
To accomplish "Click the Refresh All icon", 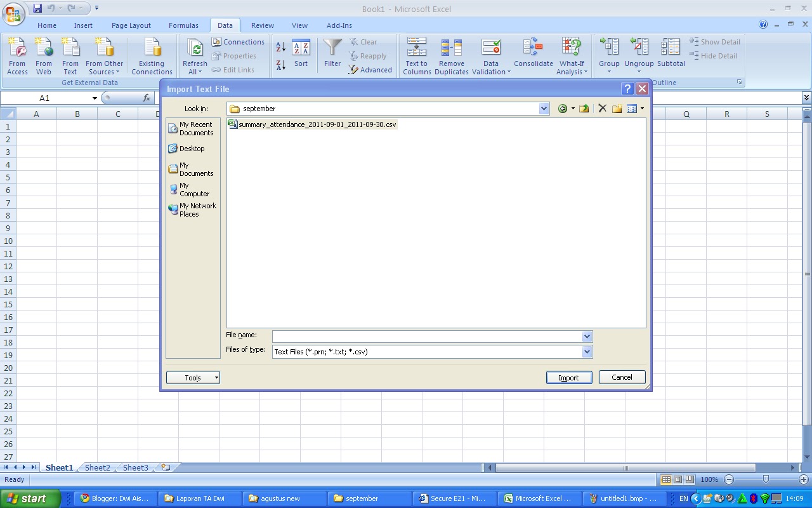I will [195, 56].
